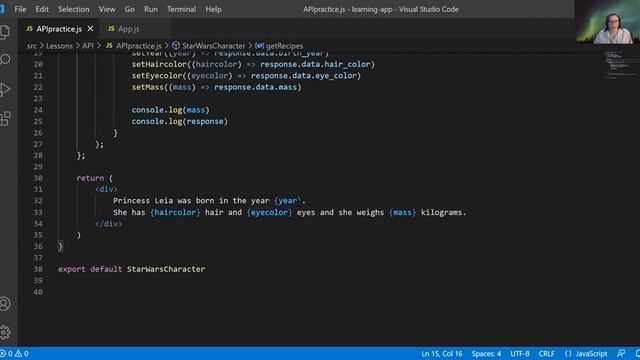Click the errors and warnings status indicator
640x360 pixels.
pos(14,353)
